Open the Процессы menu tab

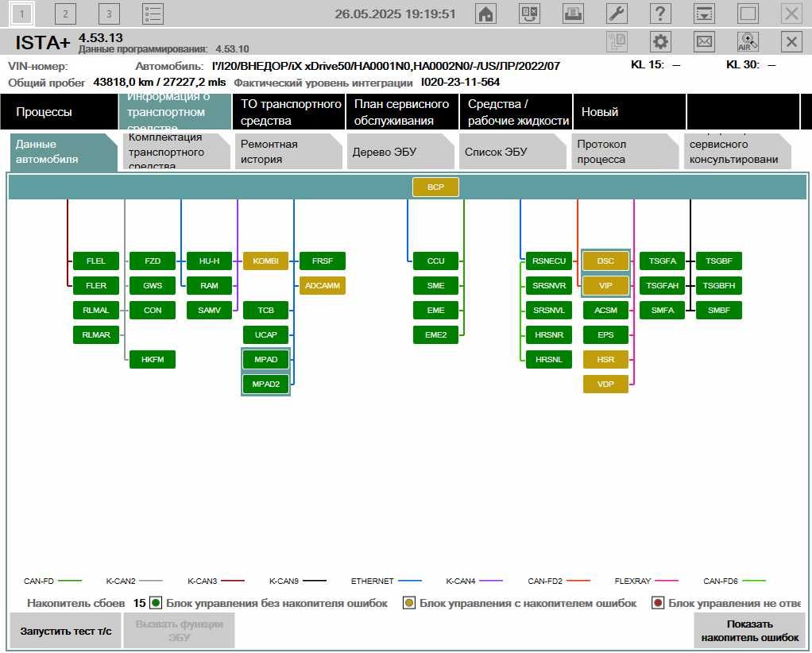(59, 112)
